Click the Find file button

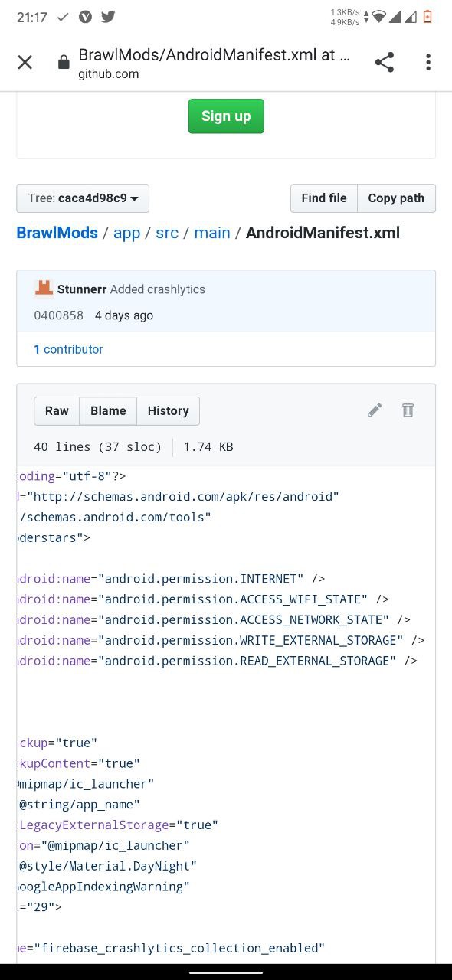[324, 198]
